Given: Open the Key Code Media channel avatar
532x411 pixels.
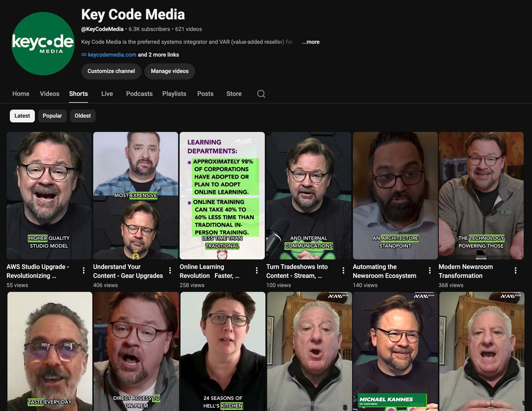Looking at the screenshot, I should click(x=43, y=43).
